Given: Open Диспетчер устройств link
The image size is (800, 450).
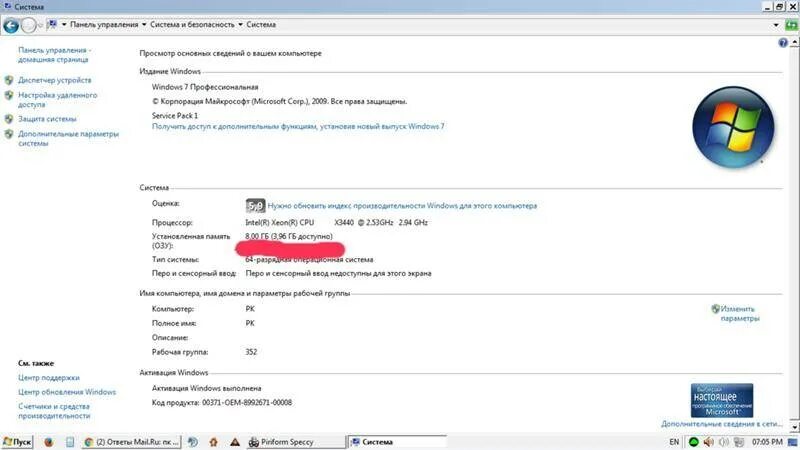Looking at the screenshot, I should point(55,80).
